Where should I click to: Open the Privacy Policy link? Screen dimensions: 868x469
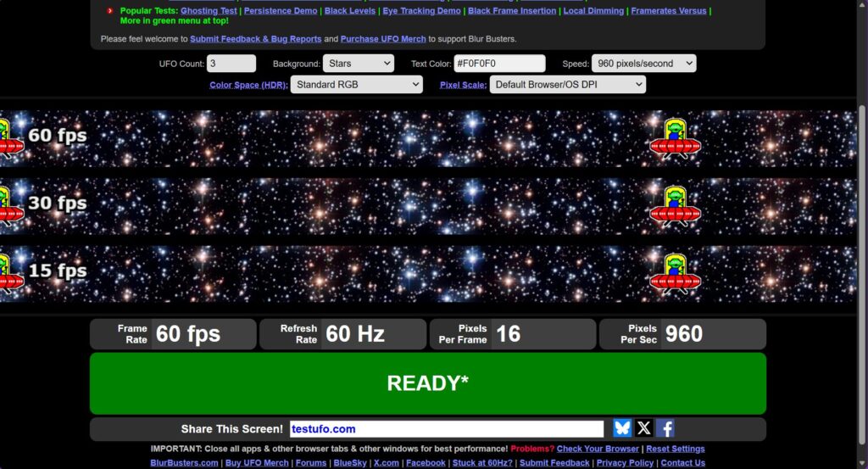pos(625,463)
